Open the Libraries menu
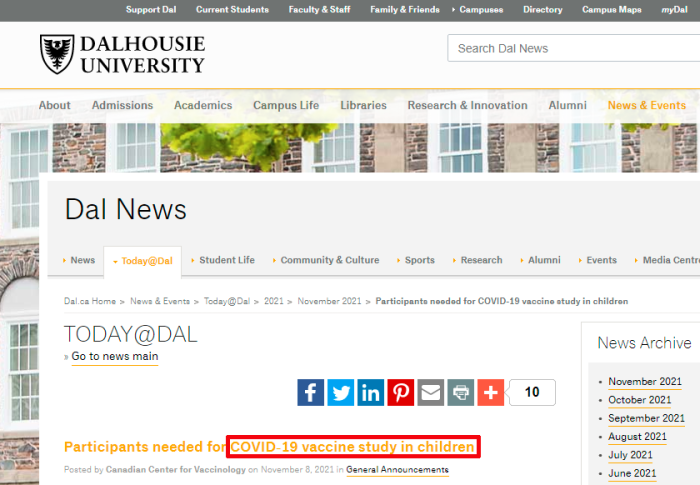The image size is (700, 485). click(363, 105)
